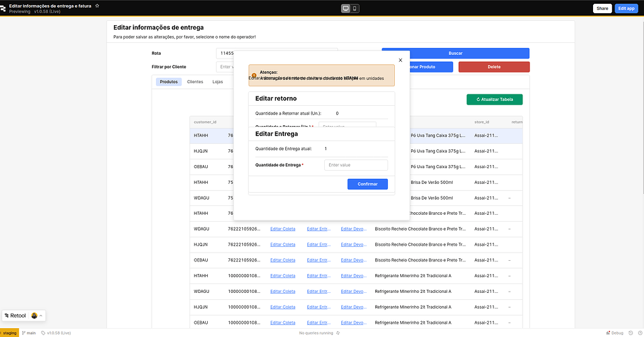The image size is (644, 337).
Task: Open Editar Coleta link in HJQJN Biscoito row
Action: [x=283, y=244]
